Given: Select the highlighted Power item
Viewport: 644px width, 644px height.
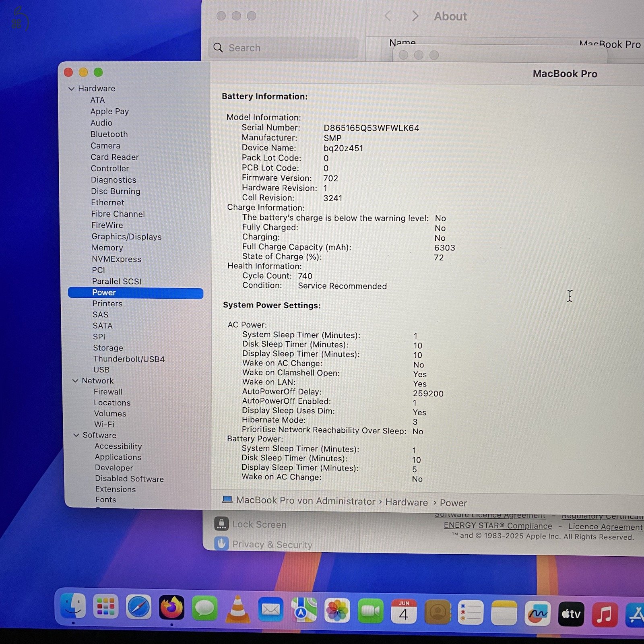Looking at the screenshot, I should pyautogui.click(x=136, y=293).
